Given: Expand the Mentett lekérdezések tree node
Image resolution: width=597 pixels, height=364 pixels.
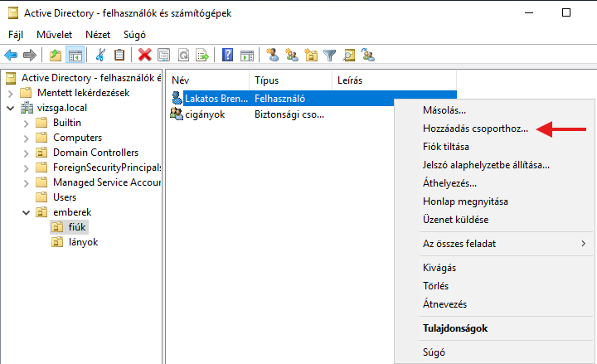Looking at the screenshot, I should click(10, 93).
